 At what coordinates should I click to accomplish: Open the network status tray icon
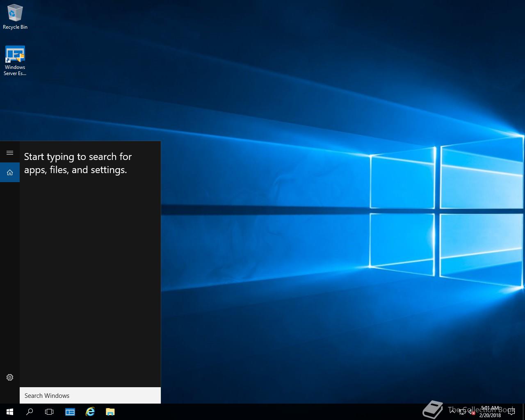(x=462, y=412)
